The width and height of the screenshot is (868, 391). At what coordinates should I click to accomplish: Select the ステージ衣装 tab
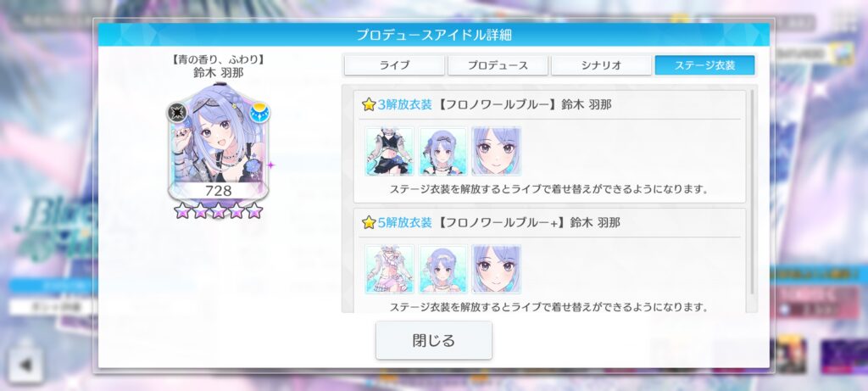[704, 65]
